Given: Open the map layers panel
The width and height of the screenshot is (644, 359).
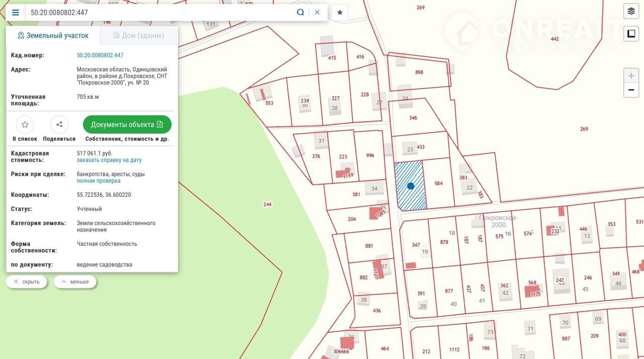Looking at the screenshot, I should (631, 11).
